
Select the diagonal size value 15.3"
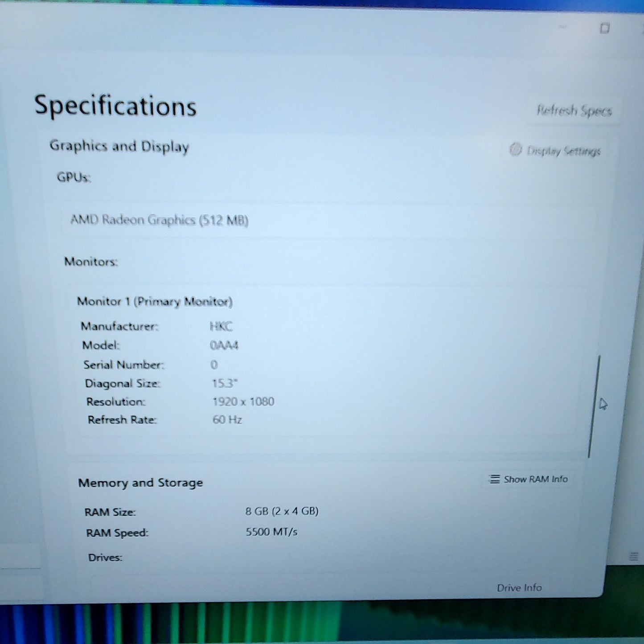pyautogui.click(x=225, y=383)
